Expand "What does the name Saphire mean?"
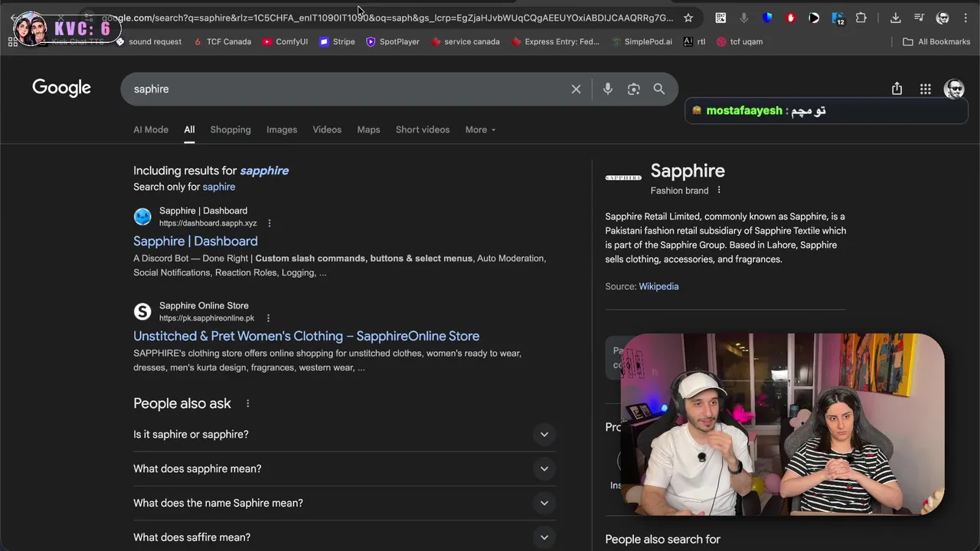This screenshot has height=551, width=980. pos(344,503)
